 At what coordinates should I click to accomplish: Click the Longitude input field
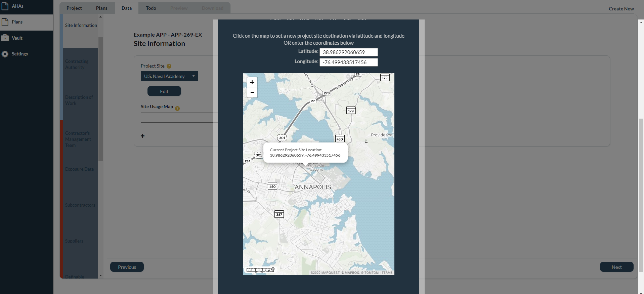pos(349,62)
